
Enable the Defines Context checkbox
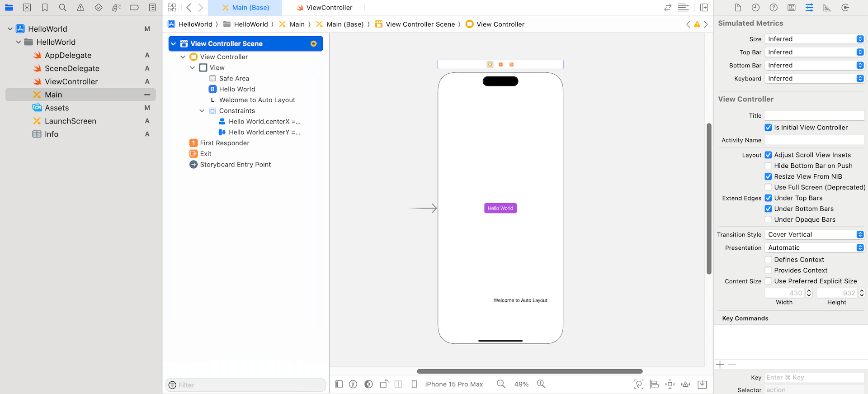tap(768, 260)
